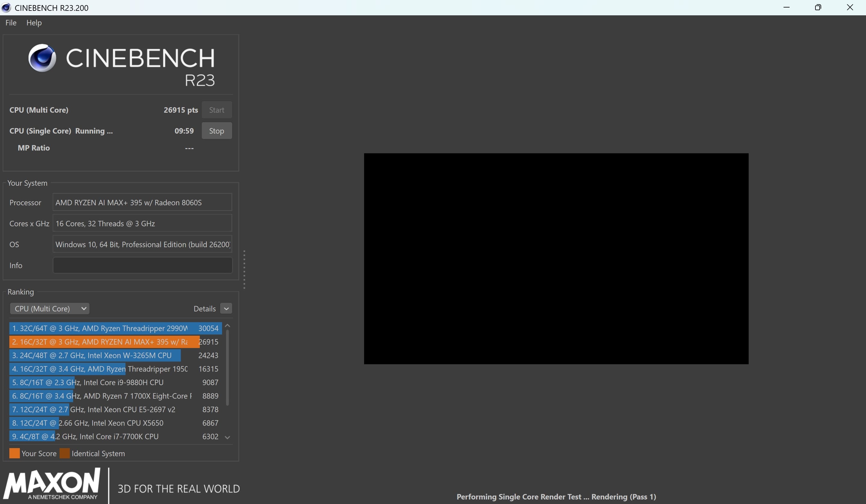
Task: Stop the Single Core test
Action: pyautogui.click(x=217, y=131)
